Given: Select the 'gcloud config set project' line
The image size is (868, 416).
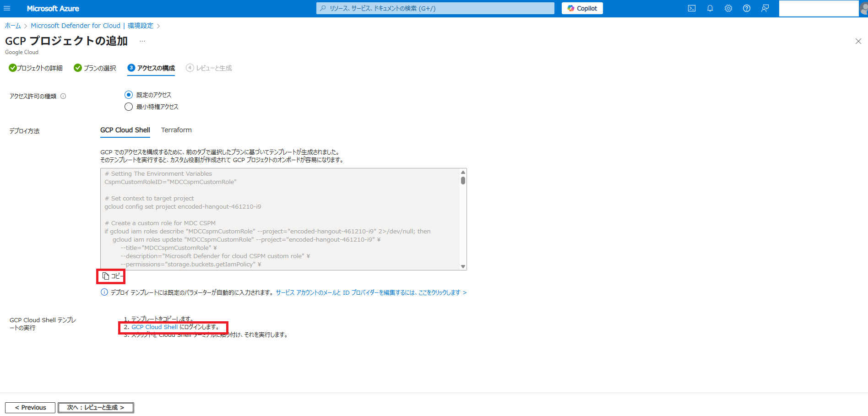Looking at the screenshot, I should tap(183, 206).
